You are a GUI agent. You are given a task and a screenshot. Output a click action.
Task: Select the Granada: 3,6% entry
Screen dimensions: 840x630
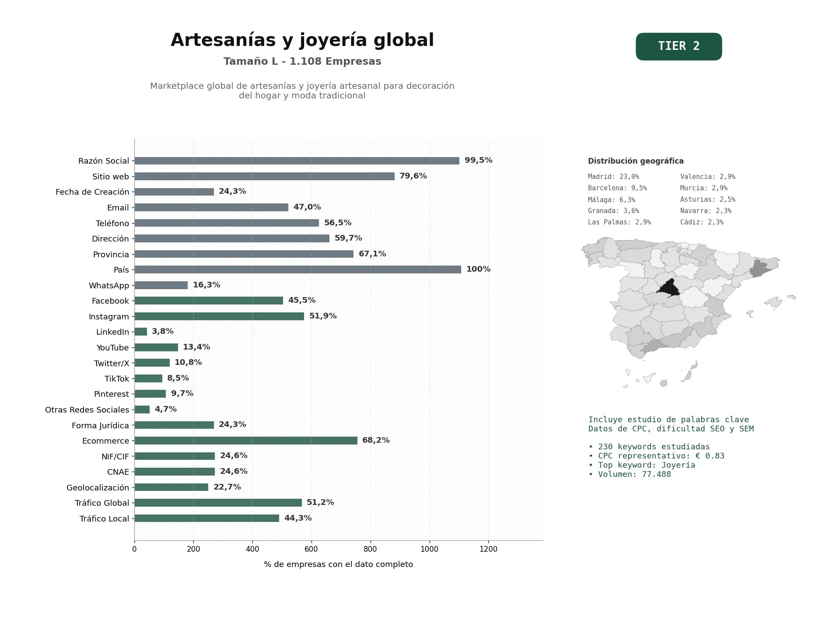point(613,211)
